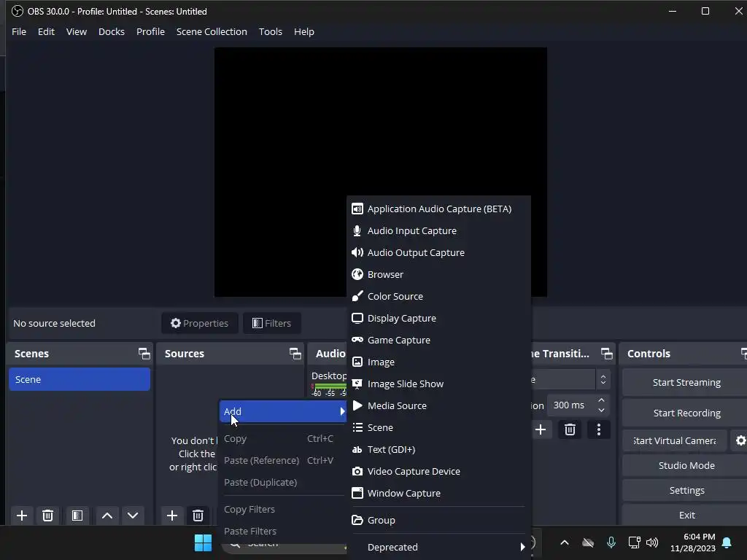Remove source with Sources trash icon

click(198, 516)
